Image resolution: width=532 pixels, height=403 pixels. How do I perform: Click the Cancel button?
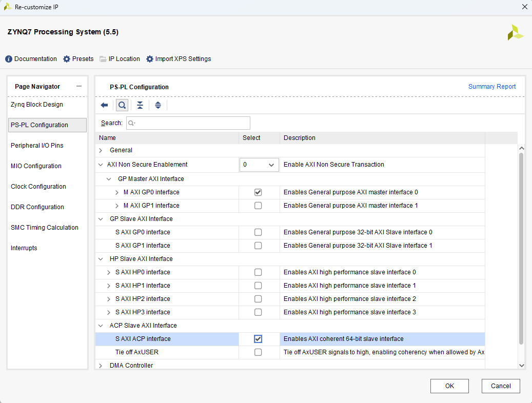click(x=501, y=386)
